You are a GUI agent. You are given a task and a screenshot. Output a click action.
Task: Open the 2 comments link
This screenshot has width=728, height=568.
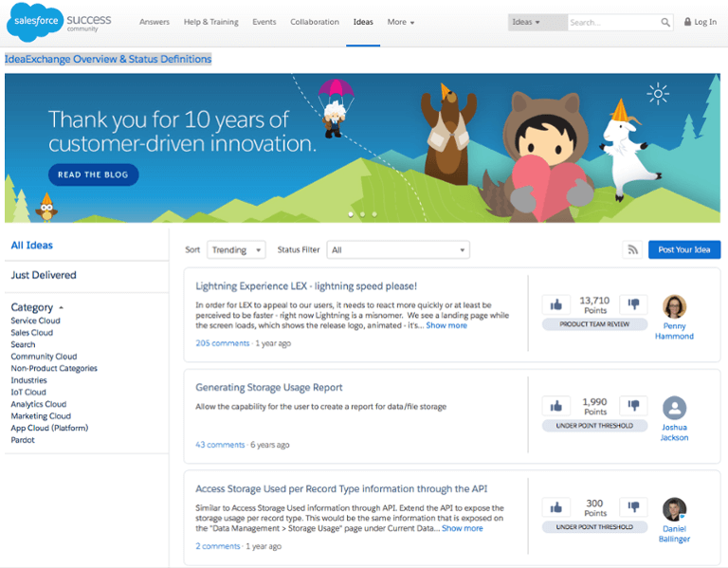tap(218, 546)
